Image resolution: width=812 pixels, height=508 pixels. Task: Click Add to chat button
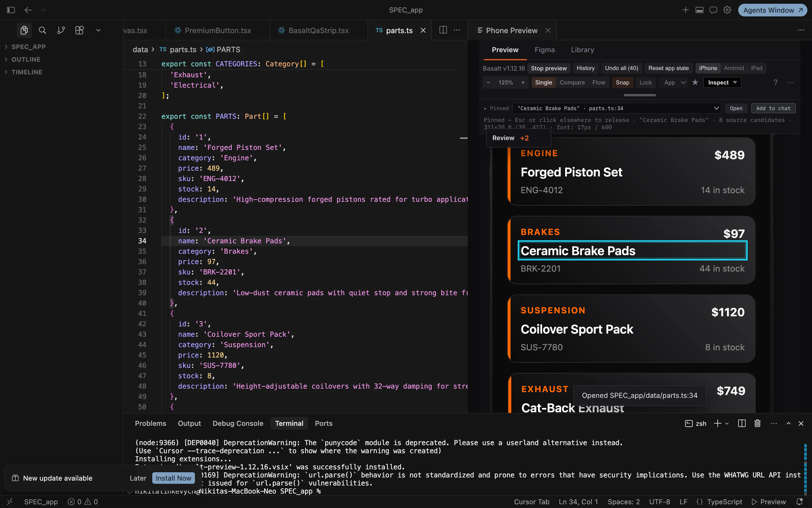[x=773, y=108]
